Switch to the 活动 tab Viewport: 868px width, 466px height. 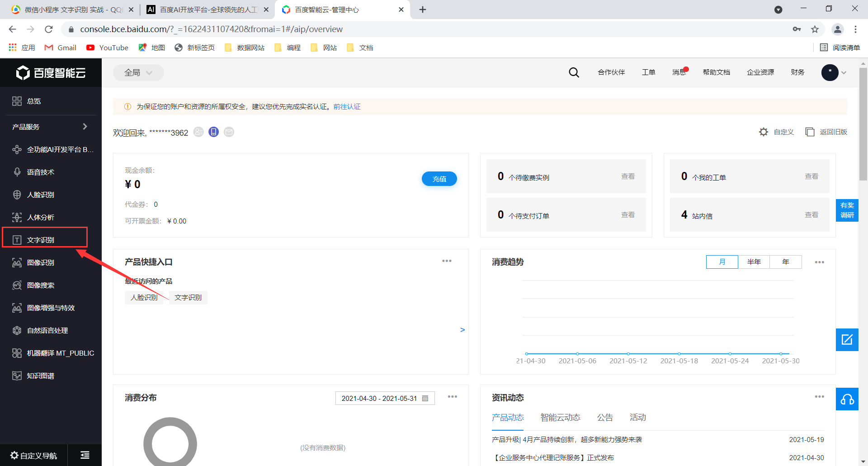pyautogui.click(x=638, y=418)
